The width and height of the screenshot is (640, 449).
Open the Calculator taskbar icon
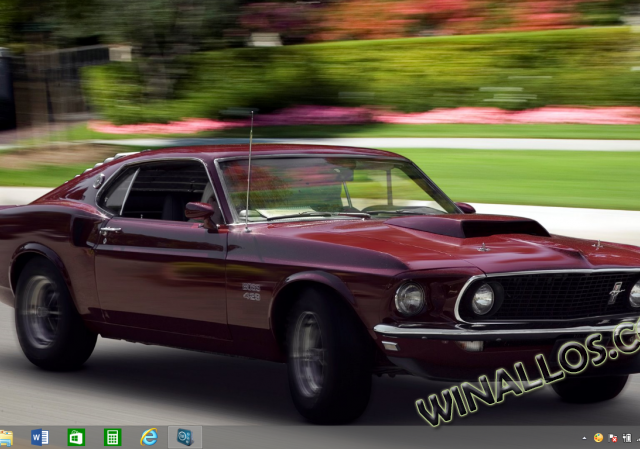click(x=112, y=437)
